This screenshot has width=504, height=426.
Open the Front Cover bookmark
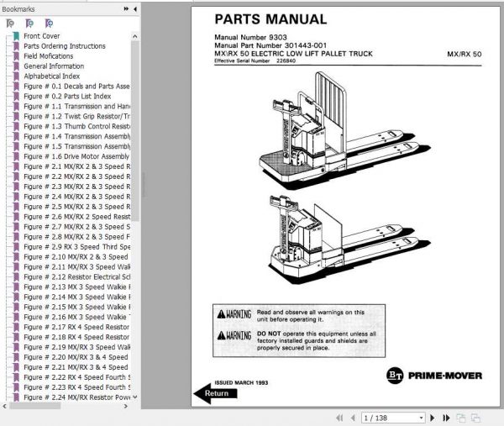click(x=41, y=36)
